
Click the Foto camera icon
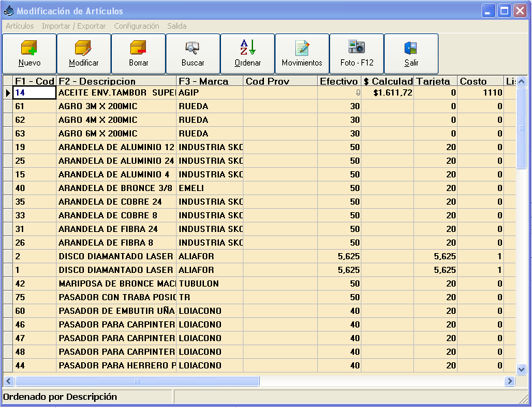[x=357, y=47]
